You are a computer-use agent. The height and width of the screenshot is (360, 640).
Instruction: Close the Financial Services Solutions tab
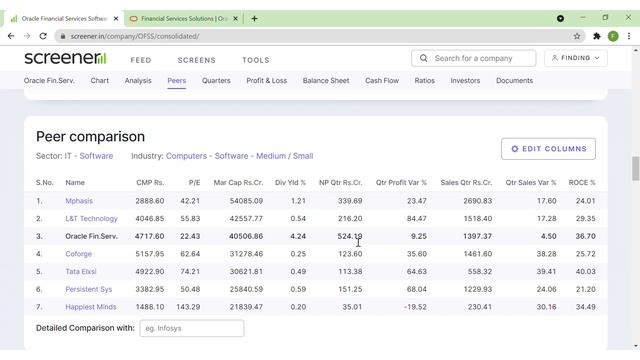(x=236, y=18)
